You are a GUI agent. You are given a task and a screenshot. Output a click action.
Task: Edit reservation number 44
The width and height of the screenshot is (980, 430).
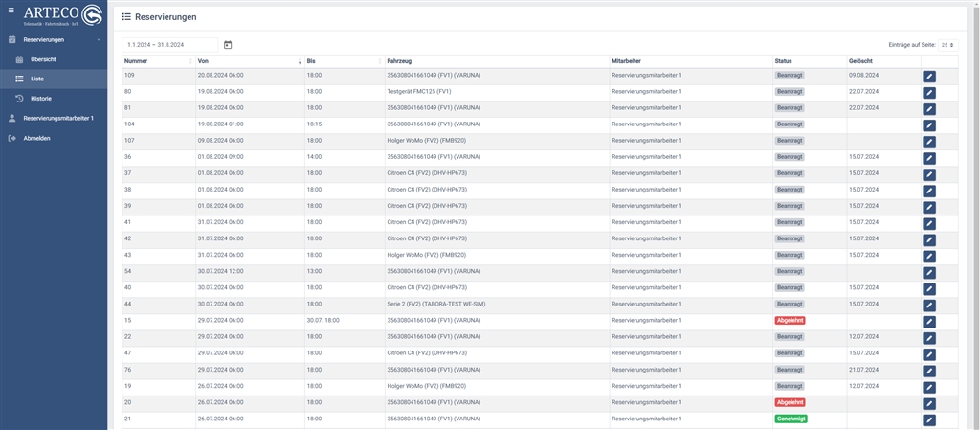928,305
